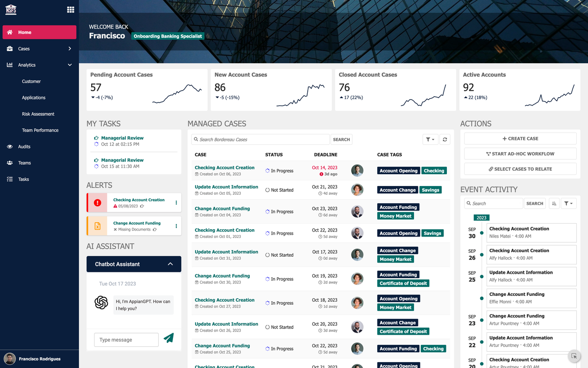Viewport: 588px width, 368px height.
Task: Click the NSFS logo in sidebar
Action: pyautogui.click(x=11, y=9)
